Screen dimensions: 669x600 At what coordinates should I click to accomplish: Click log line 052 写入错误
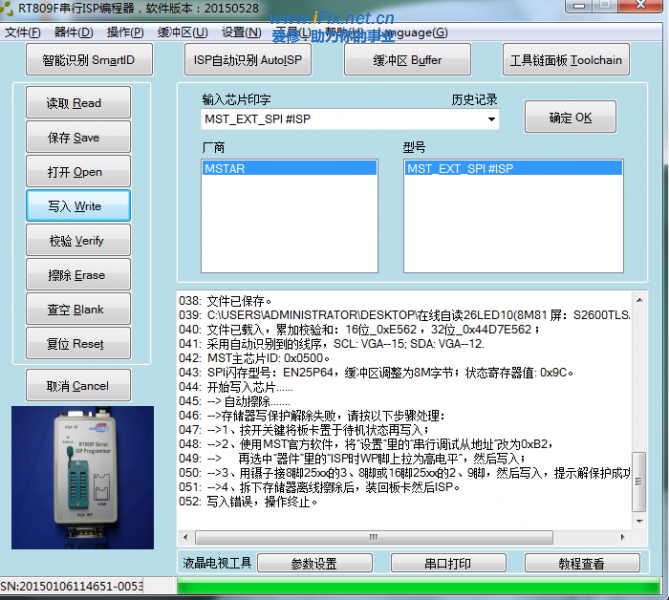(x=248, y=502)
